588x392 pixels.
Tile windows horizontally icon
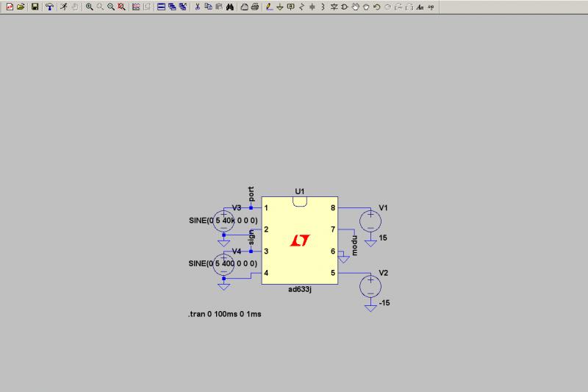click(161, 7)
